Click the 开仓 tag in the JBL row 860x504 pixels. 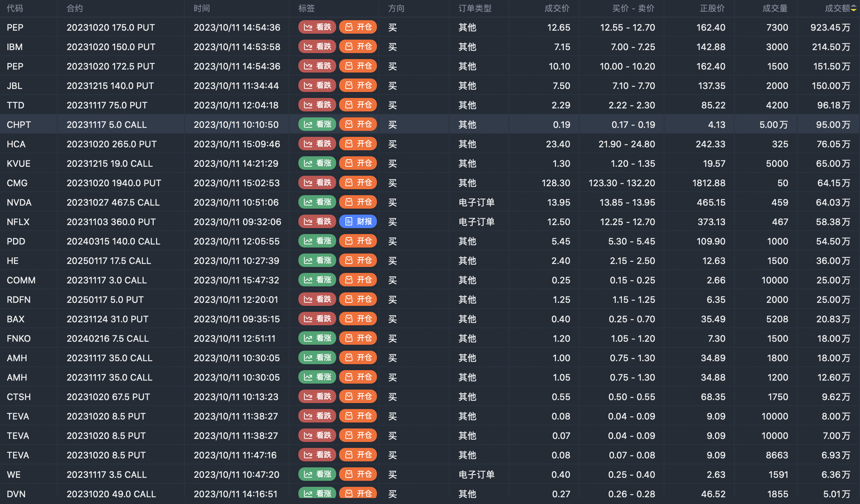pos(358,86)
